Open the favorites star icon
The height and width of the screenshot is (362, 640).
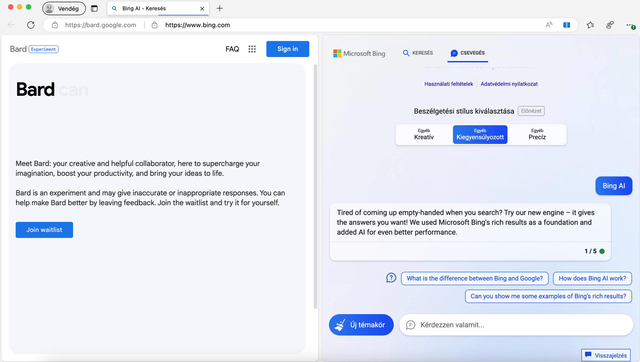point(590,25)
